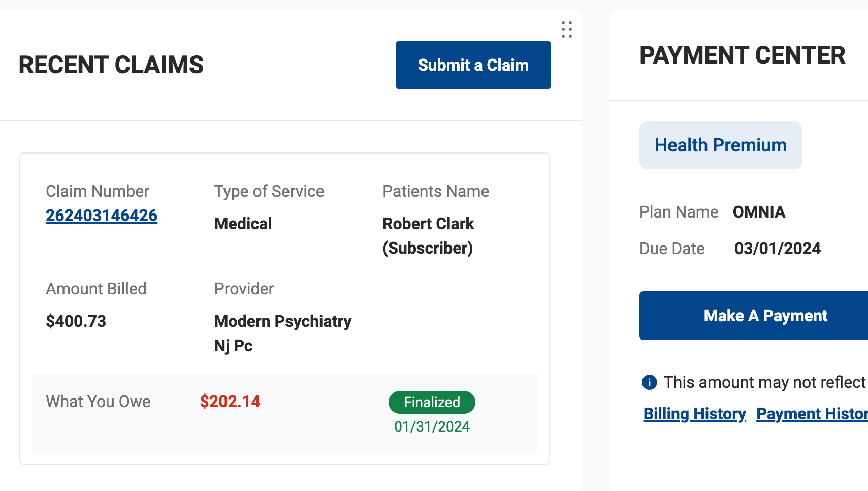Click the What You Owe label

(x=98, y=402)
